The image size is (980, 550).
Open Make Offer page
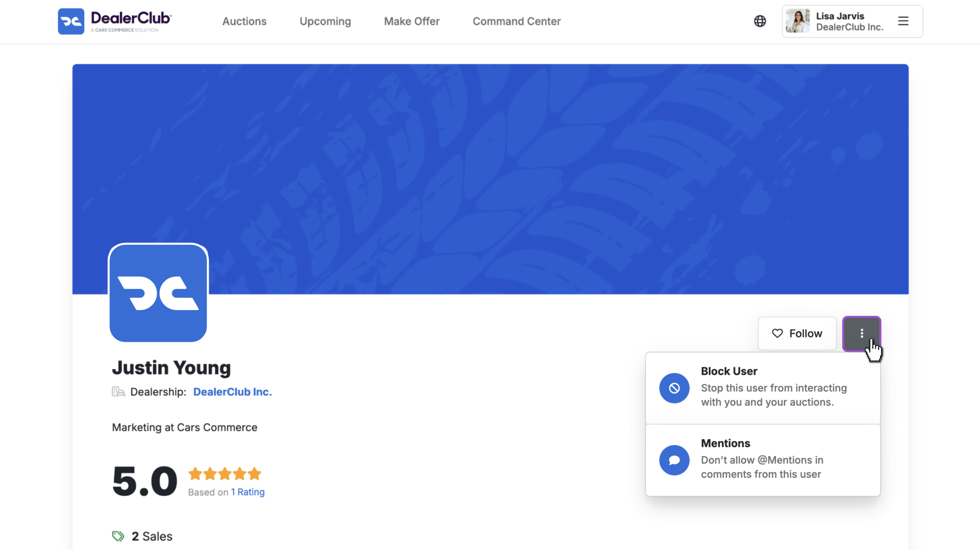[x=412, y=21]
